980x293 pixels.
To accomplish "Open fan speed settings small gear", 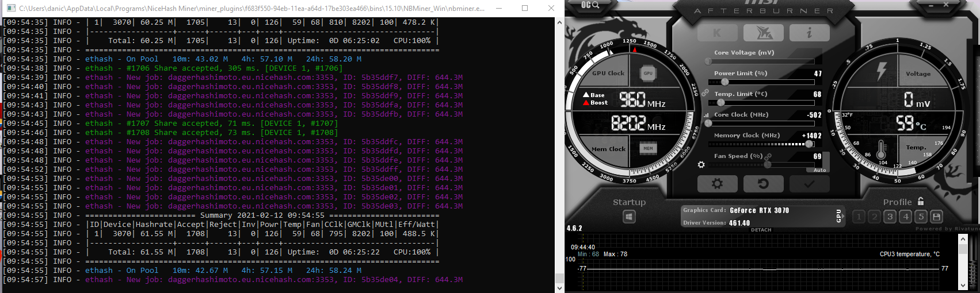I will [701, 165].
